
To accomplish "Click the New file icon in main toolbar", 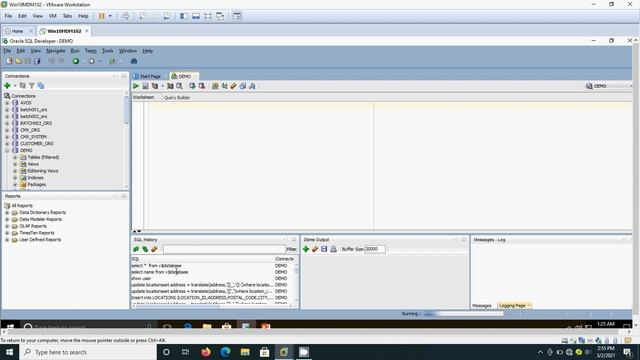I will point(9,61).
